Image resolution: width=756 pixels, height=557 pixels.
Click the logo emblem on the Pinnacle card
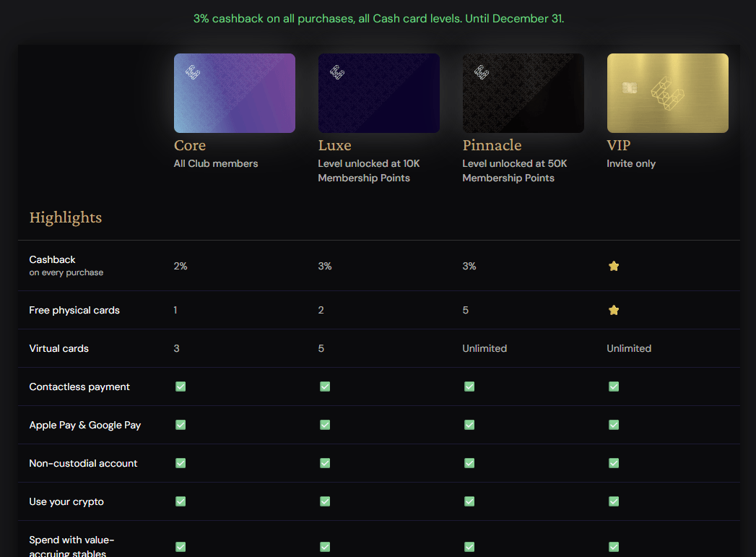click(481, 74)
